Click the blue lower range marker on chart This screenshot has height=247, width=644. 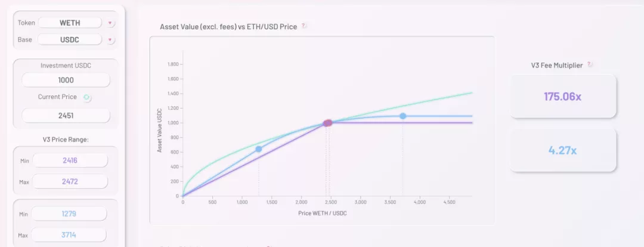point(258,149)
